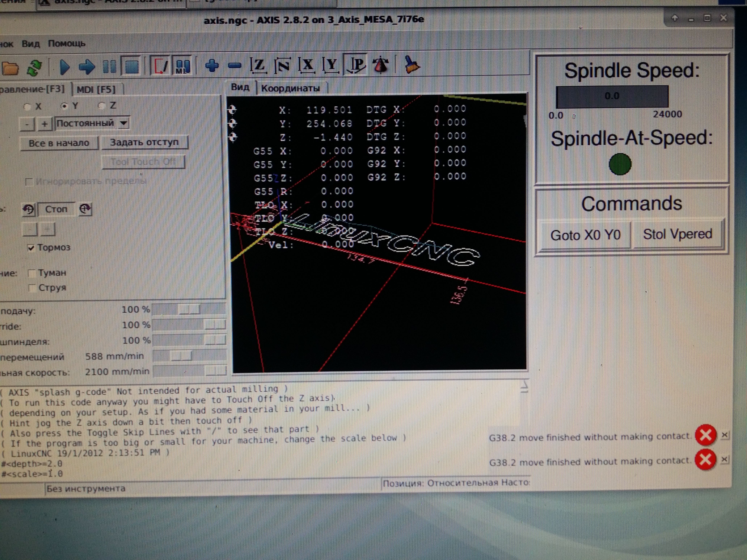The width and height of the screenshot is (747, 560).
Task: Open the Координаты tab
Action: tap(290, 88)
